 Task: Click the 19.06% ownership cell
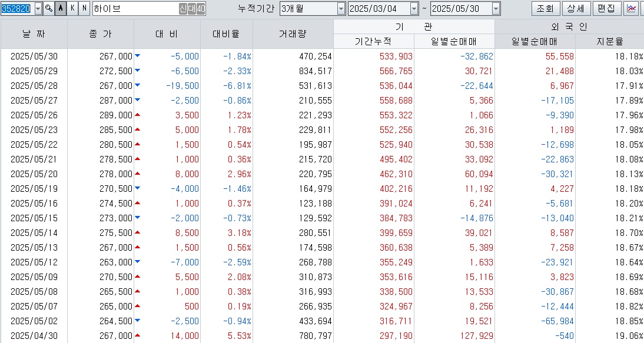(629, 336)
